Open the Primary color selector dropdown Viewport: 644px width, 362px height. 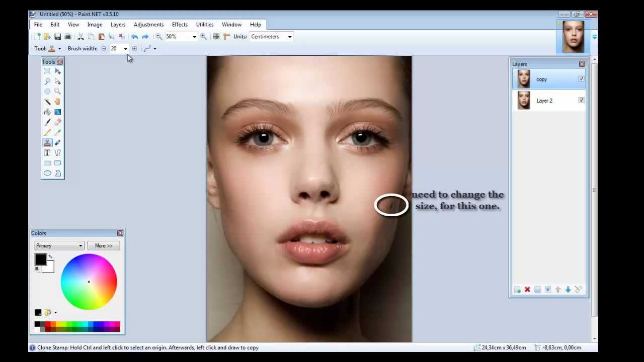(x=59, y=246)
